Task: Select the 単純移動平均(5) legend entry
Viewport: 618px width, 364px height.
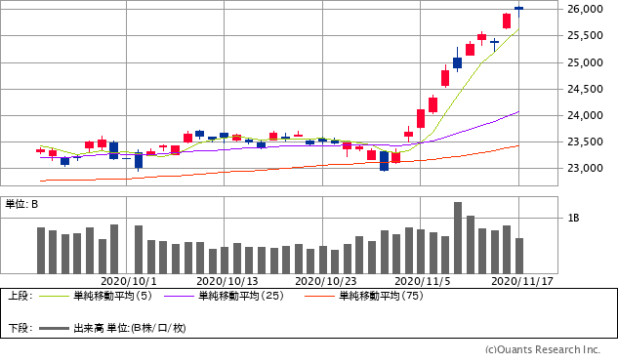Action: click(x=112, y=296)
